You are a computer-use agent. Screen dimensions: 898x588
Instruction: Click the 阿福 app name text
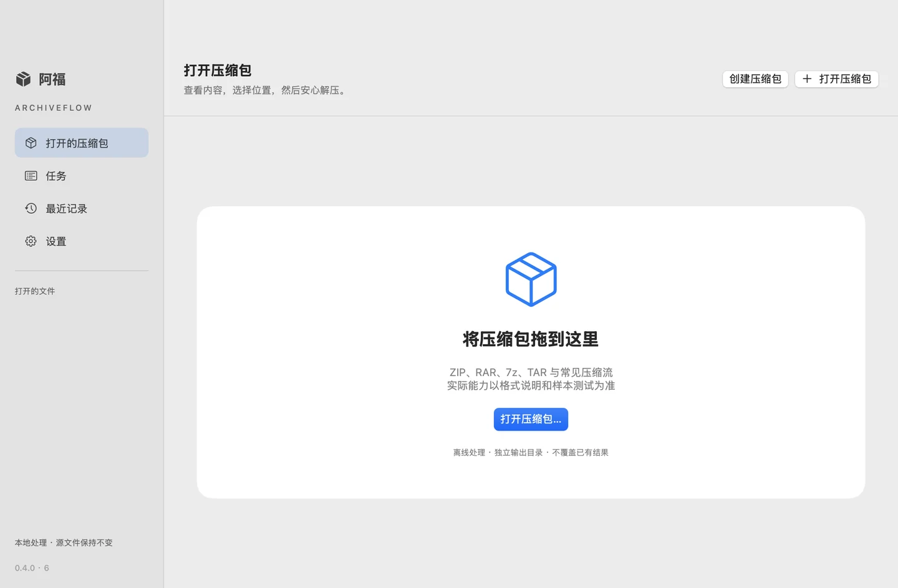click(52, 79)
